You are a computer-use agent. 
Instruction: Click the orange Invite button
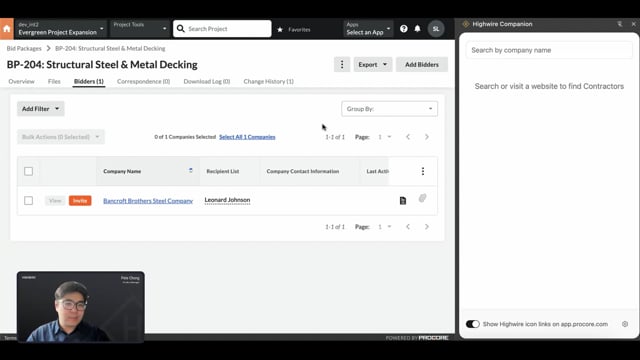tap(80, 200)
